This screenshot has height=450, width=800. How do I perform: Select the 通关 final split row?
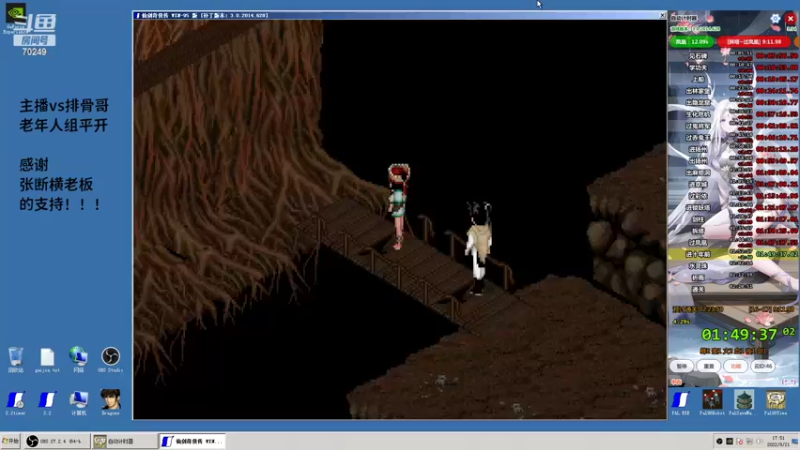pyautogui.click(x=733, y=289)
